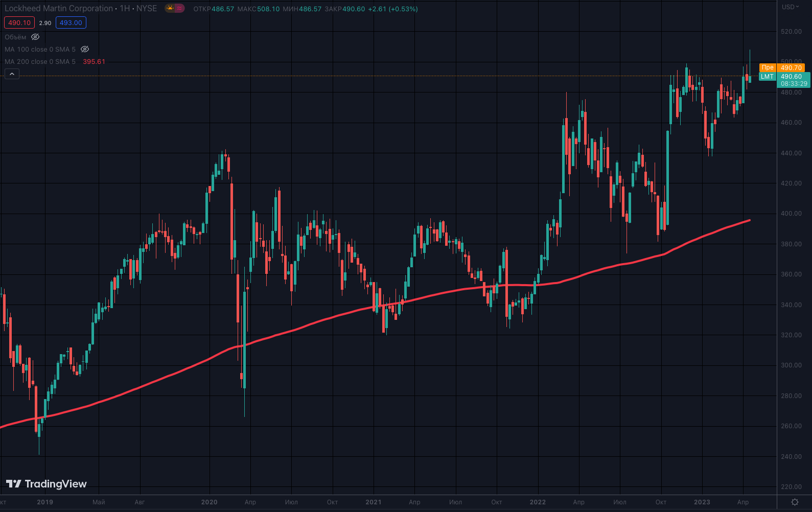Viewport: 812px width, 512px height.
Task: Collapse the indicator legend chevron
Action: click(x=12, y=74)
